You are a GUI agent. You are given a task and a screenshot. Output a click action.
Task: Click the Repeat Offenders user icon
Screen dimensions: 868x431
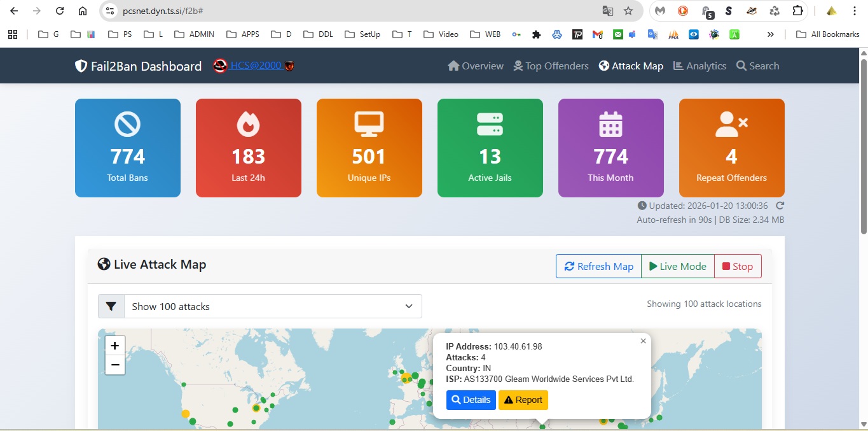(731, 124)
